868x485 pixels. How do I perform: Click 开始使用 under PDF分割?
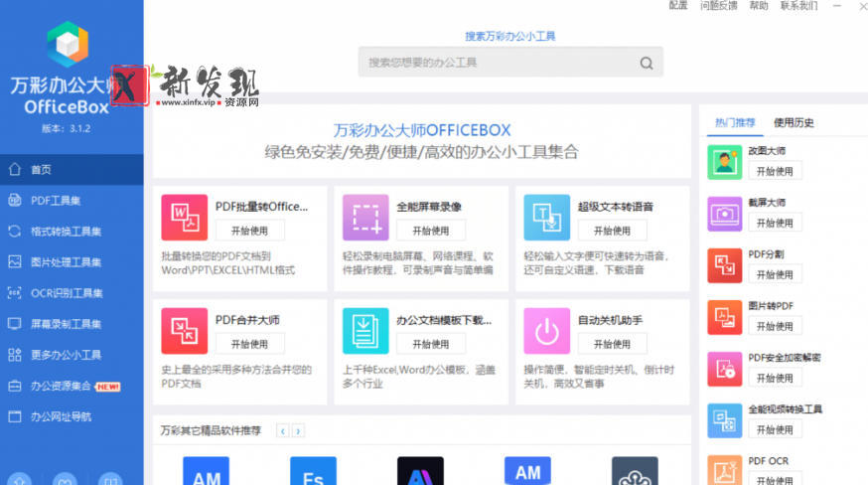(x=775, y=274)
